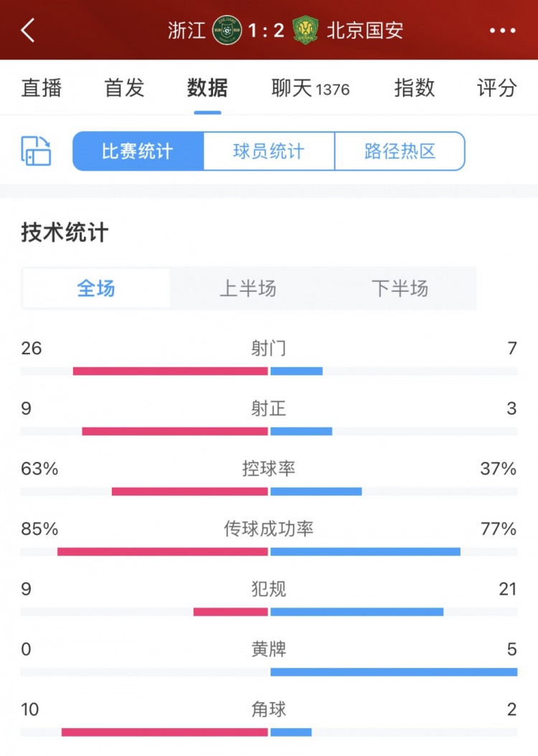The width and height of the screenshot is (538, 756).
Task: Tap the screen rotate icon
Action: (x=36, y=151)
